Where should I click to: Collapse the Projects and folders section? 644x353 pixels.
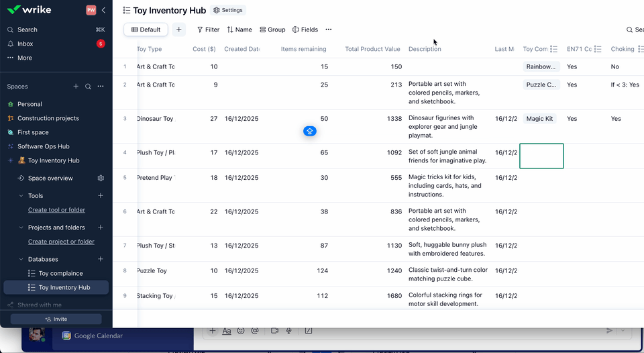click(21, 228)
